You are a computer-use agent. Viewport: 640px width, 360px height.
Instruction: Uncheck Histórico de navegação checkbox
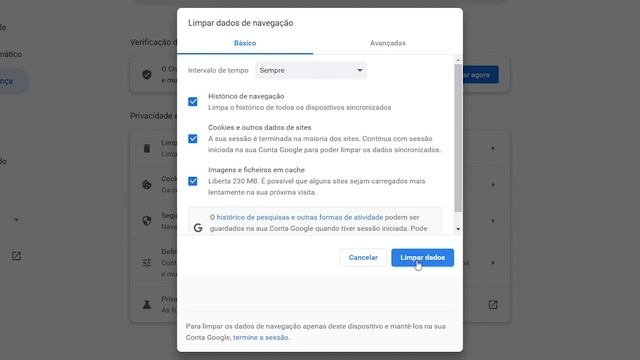click(193, 102)
